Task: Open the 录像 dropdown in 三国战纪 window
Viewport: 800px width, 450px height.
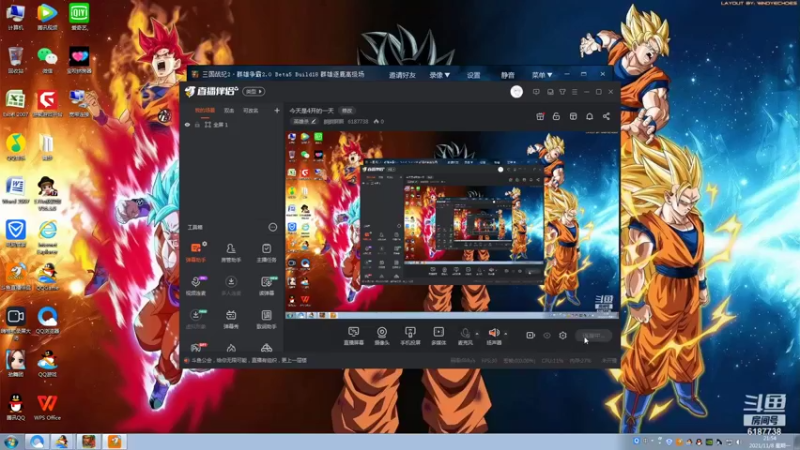Action: [439, 75]
